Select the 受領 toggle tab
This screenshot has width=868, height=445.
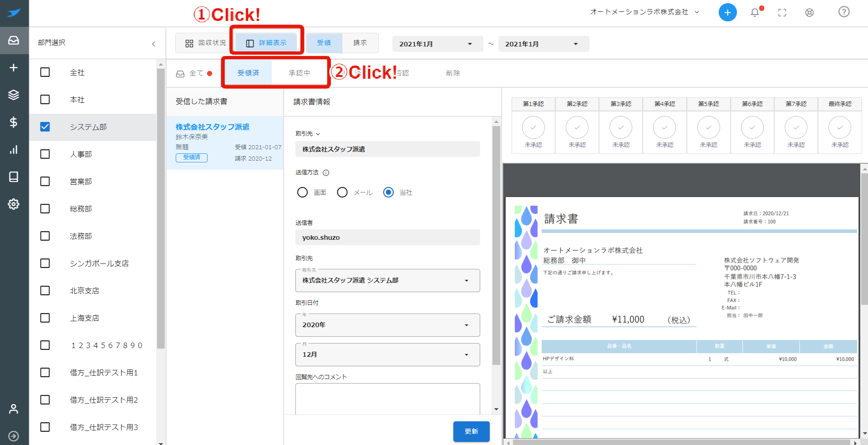324,43
